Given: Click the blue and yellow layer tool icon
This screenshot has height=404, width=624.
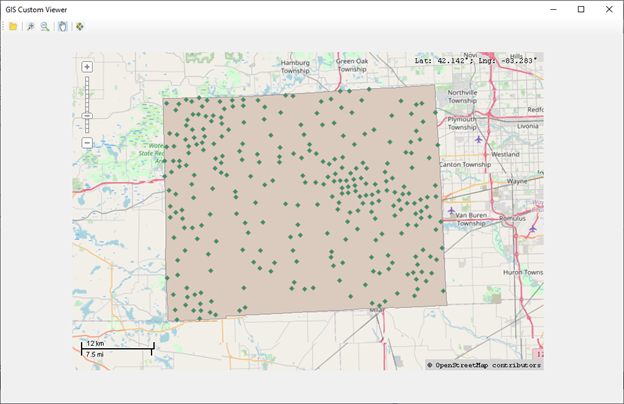Looking at the screenshot, I should coord(80,27).
